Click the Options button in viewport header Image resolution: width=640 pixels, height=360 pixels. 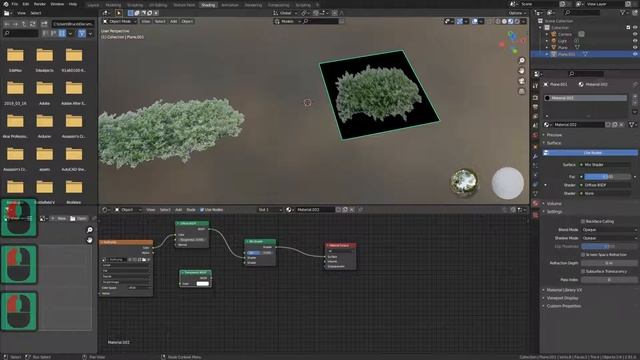[517, 13]
